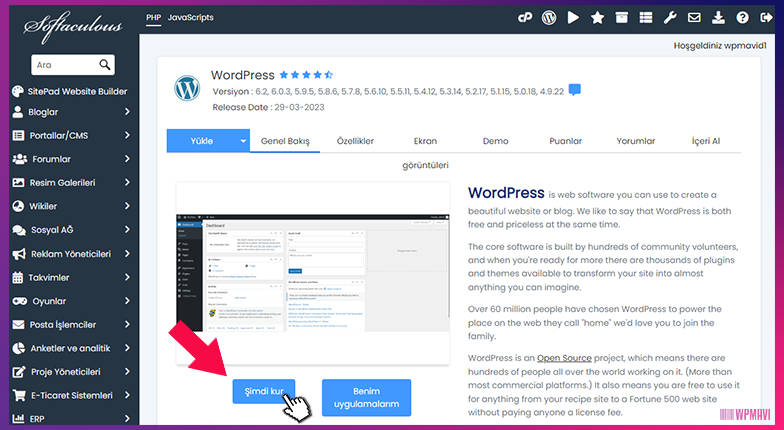
Task: Click the Posta İşlemciler envelope icon
Action: [18, 324]
